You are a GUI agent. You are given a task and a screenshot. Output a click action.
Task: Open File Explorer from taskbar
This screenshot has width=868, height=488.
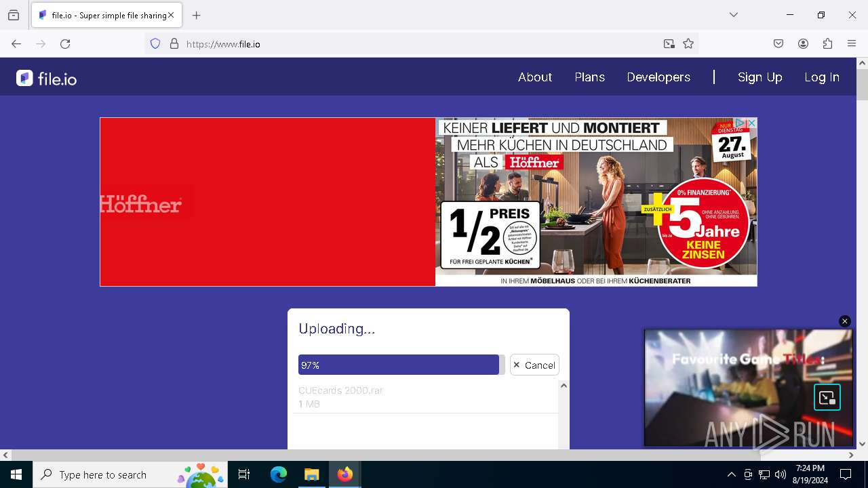(312, 474)
